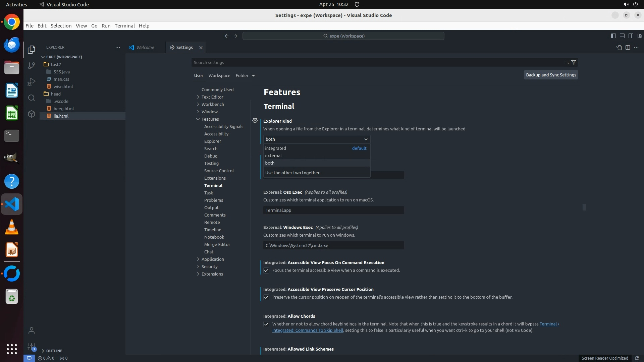
Task: Click Open Settings (JSON) icon
Action: pos(619,48)
